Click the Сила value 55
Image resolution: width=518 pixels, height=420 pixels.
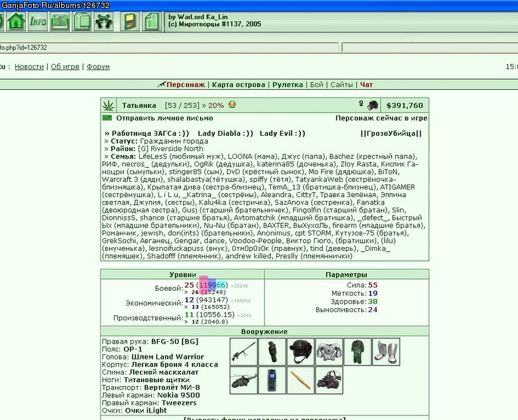coord(373,285)
